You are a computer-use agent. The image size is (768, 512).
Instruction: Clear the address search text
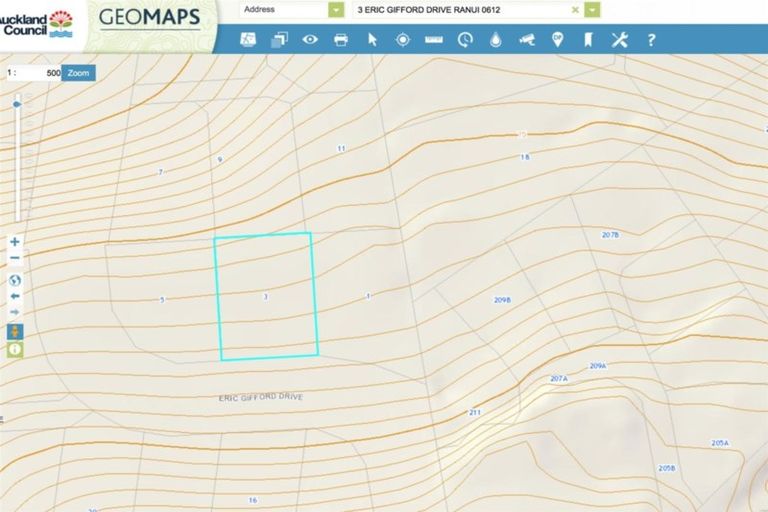[x=575, y=10]
